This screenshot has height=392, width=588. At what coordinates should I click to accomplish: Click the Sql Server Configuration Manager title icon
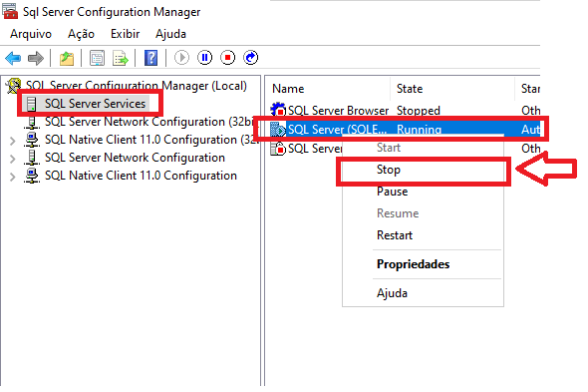[10, 11]
